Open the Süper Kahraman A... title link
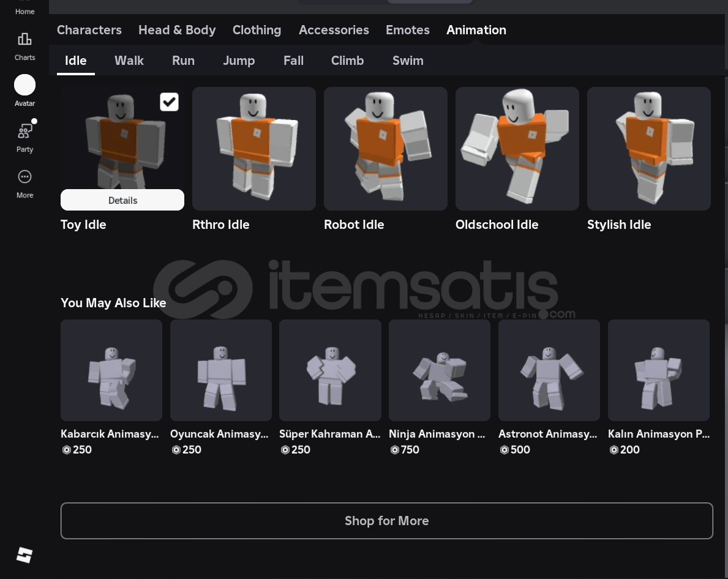 tap(329, 434)
